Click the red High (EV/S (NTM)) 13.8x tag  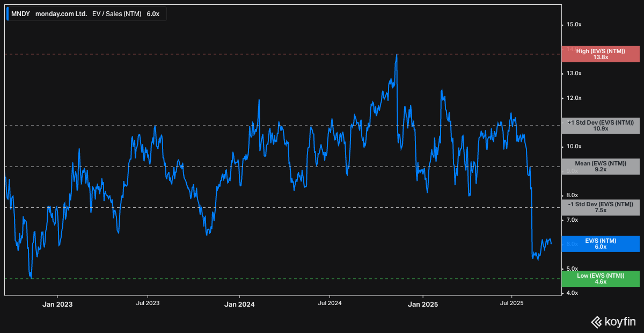(601, 54)
